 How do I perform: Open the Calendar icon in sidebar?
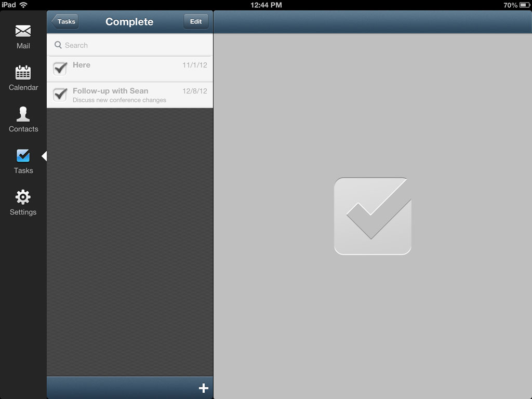click(23, 72)
